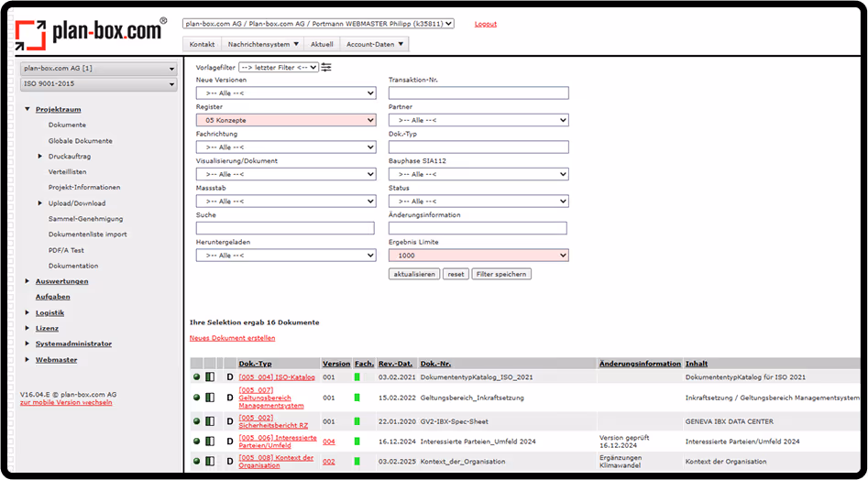Open the Ergebnis Limite dropdown set to 1000
Viewport: 868px width, 480px height.
pos(478,256)
